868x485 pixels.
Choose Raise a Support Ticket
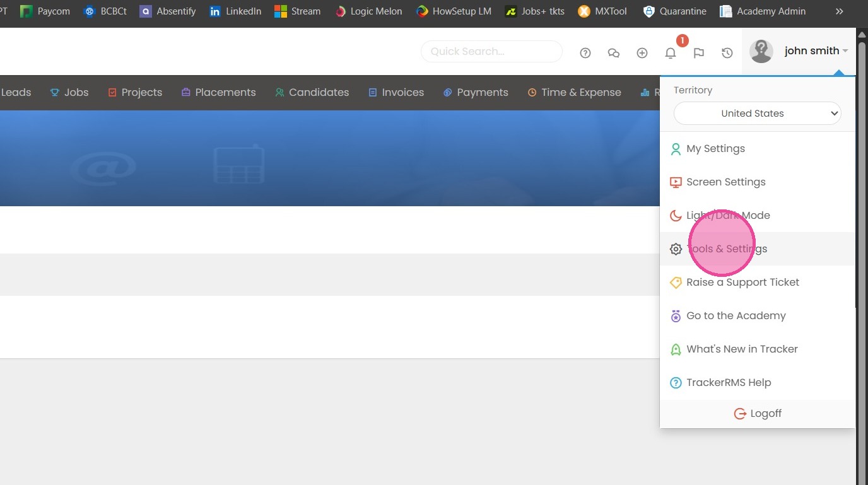[757, 283]
